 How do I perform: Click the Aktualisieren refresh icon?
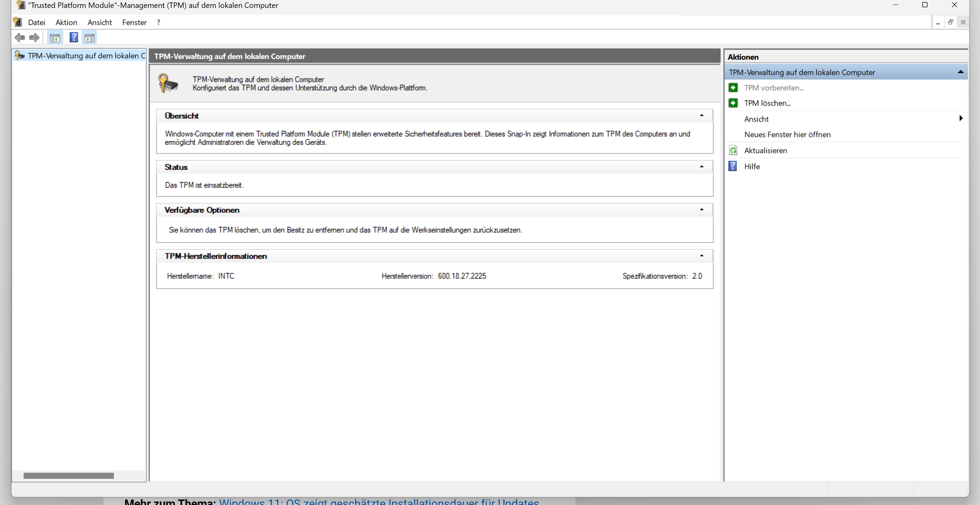(733, 151)
